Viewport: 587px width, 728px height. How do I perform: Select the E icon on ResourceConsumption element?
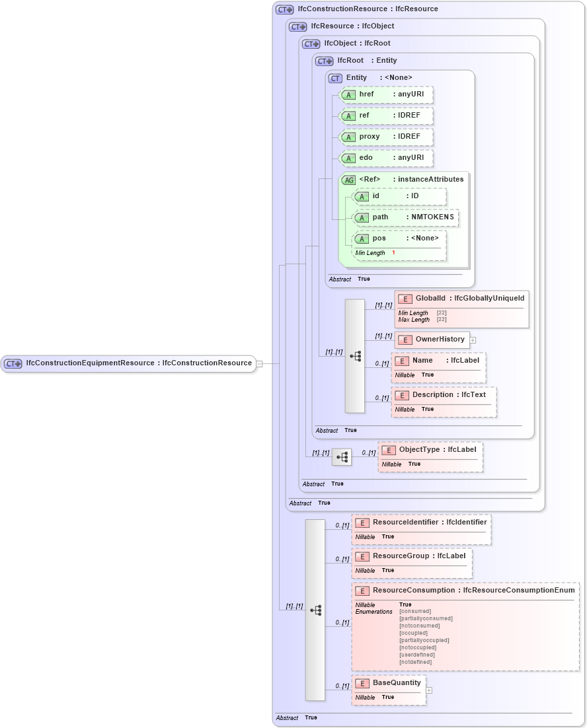point(362,591)
